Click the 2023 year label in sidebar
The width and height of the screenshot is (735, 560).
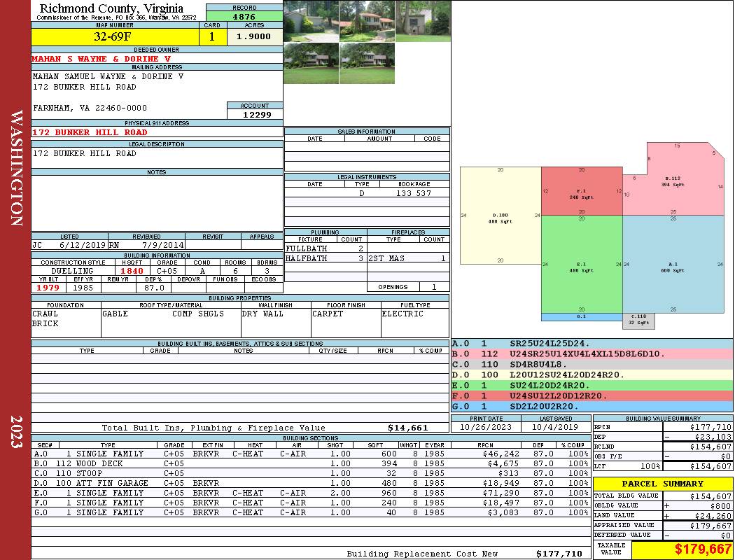point(16,432)
